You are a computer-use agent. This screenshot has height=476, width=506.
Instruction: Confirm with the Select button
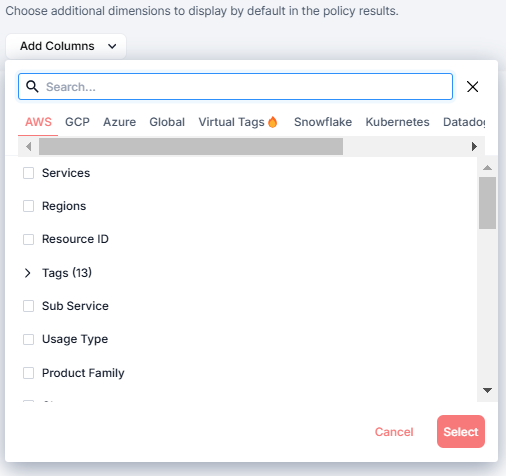(461, 431)
